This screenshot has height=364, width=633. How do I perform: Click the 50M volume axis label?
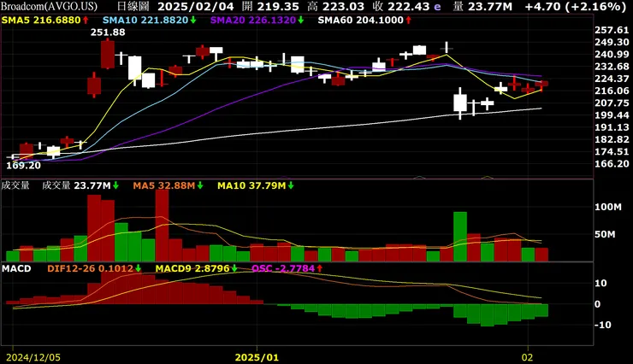605,234
